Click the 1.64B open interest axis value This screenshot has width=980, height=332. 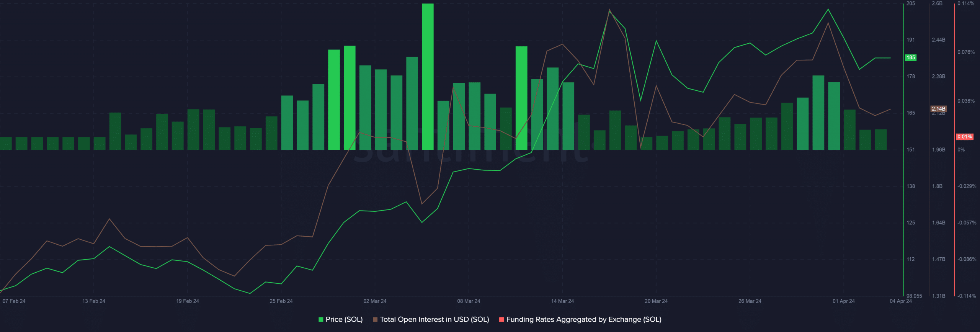939,222
